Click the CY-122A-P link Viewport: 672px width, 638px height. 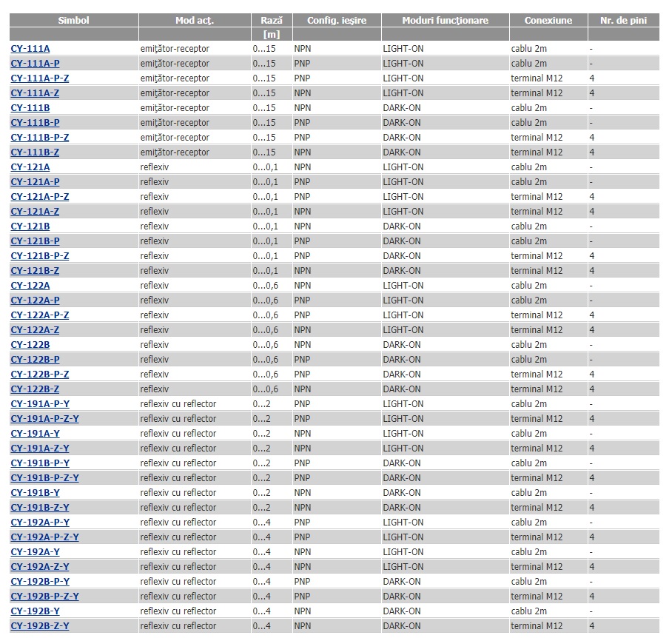(x=35, y=300)
